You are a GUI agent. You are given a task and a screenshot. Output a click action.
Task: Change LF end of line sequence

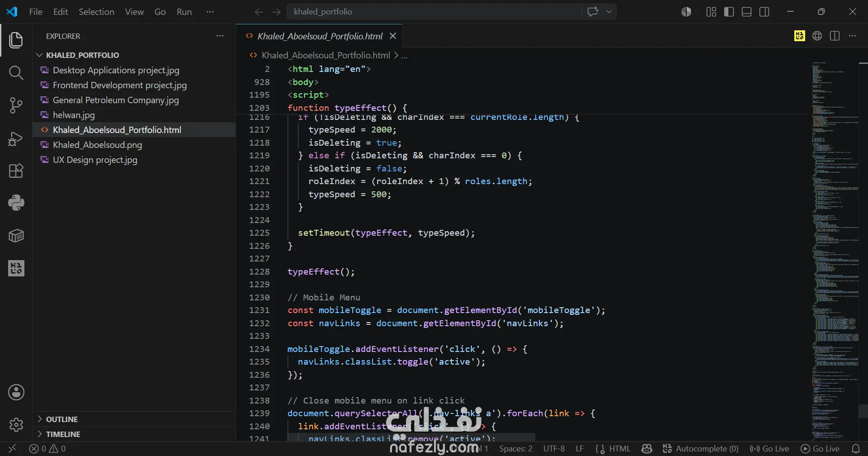(x=580, y=449)
